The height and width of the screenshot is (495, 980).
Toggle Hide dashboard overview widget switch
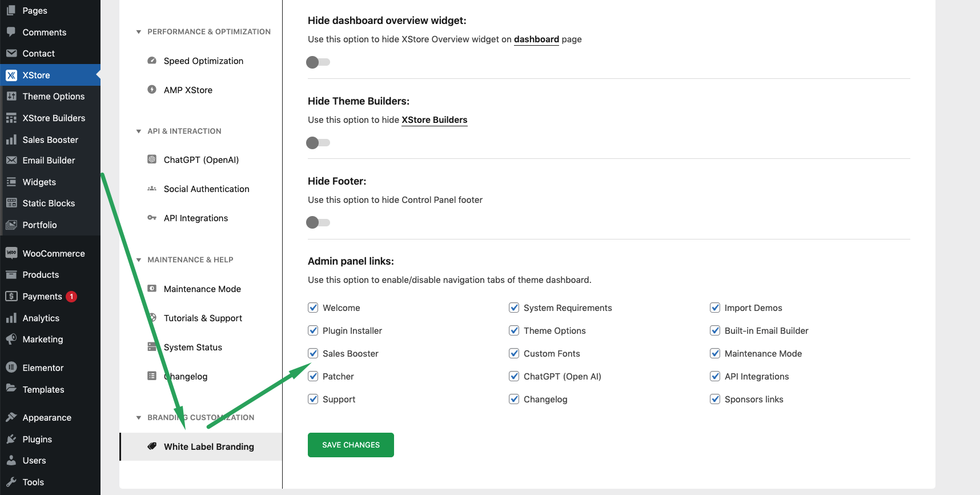coord(318,62)
